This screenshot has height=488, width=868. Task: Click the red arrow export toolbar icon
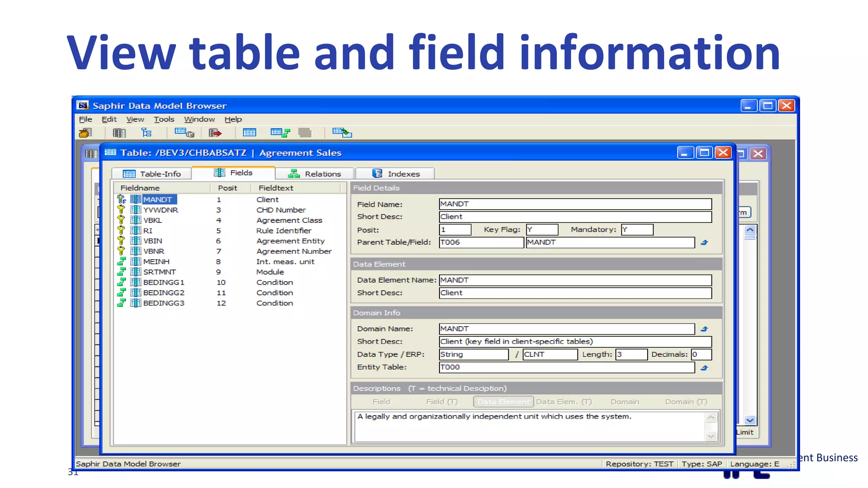215,133
